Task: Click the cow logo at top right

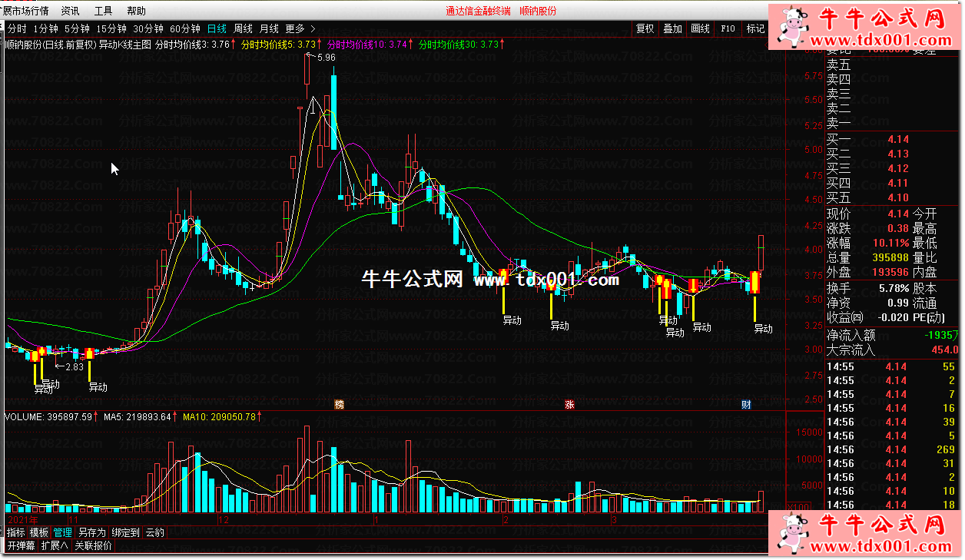Action: tap(791, 27)
